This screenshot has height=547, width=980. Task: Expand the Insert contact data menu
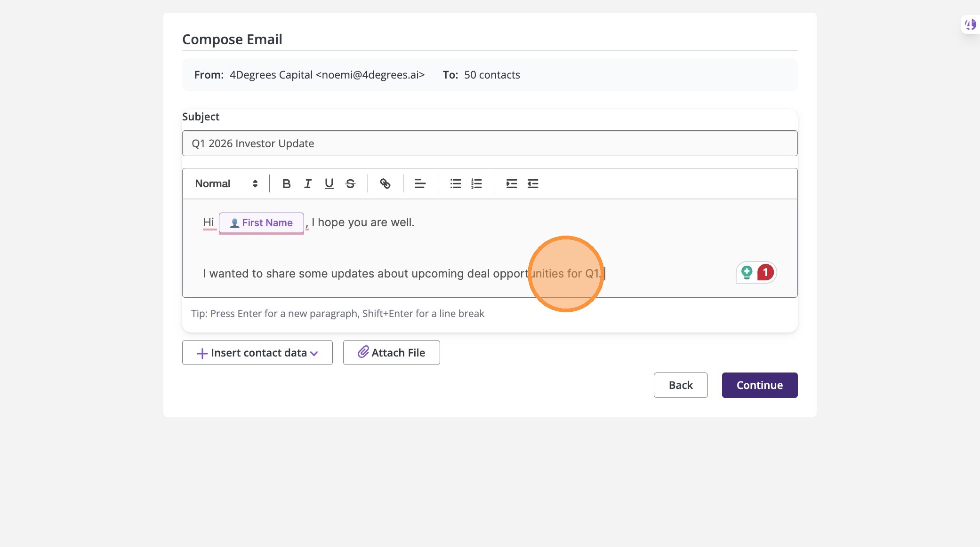click(257, 353)
